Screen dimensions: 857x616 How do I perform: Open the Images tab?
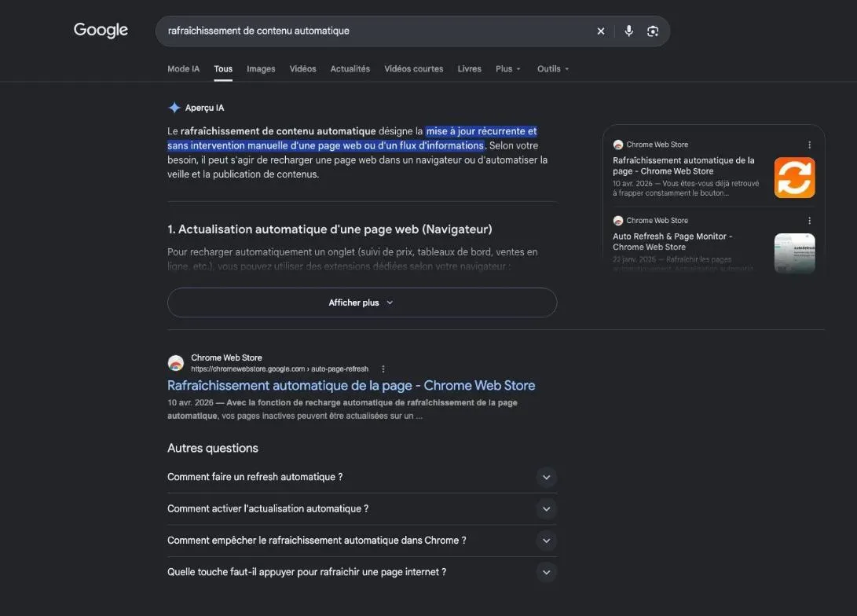tap(261, 69)
